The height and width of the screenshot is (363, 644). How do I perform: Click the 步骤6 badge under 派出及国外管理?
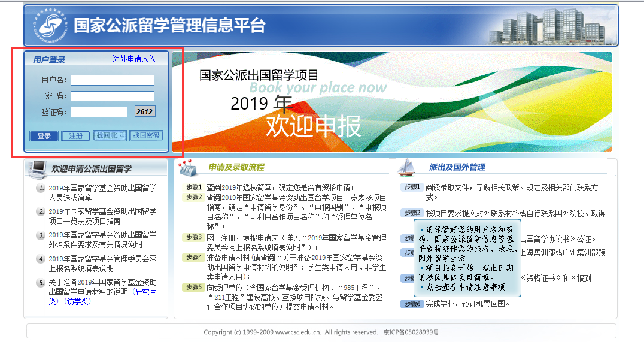pos(411,304)
